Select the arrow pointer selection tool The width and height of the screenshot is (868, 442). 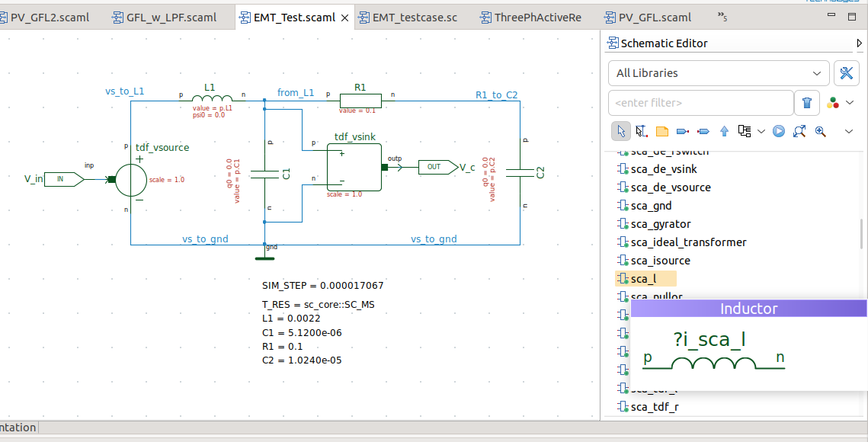pos(620,131)
